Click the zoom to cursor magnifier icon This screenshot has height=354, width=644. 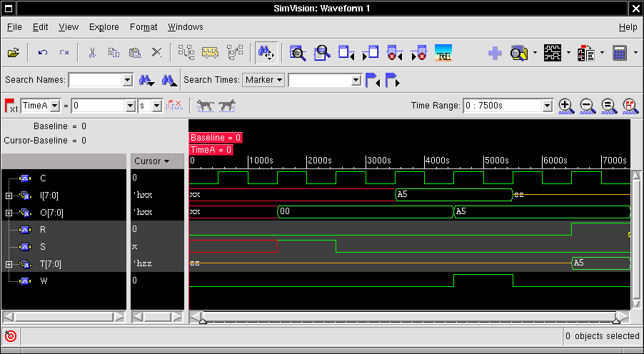click(x=630, y=106)
